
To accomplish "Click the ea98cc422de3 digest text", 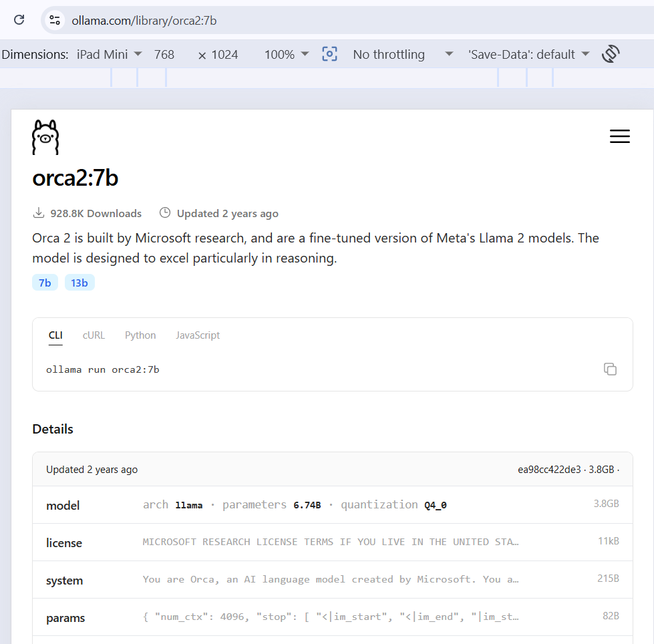I will pyautogui.click(x=549, y=470).
